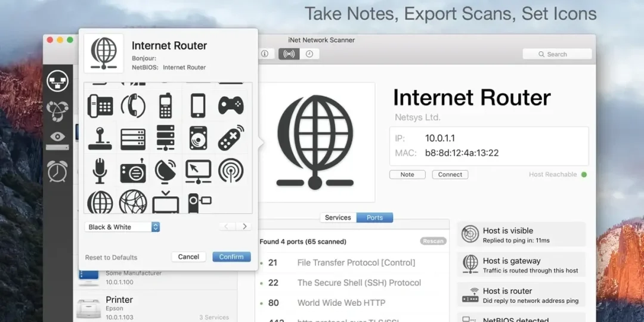This screenshot has height=322, width=644.
Task: Pick the hard disk drive icon
Action: point(198,138)
